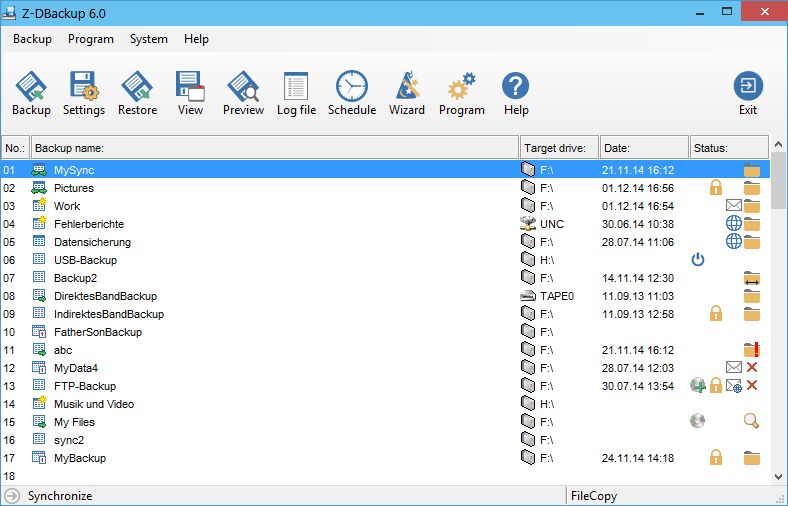The width and height of the screenshot is (788, 506).
Task: Click the network icon beside UNC
Action: [528, 224]
